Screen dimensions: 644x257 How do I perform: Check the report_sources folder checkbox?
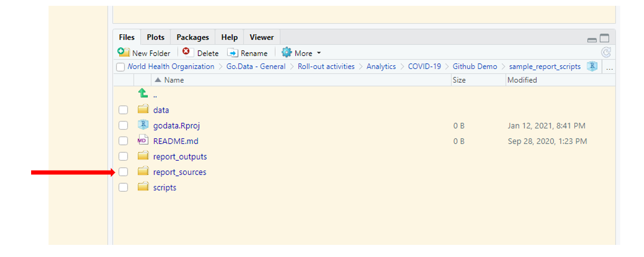coord(123,172)
